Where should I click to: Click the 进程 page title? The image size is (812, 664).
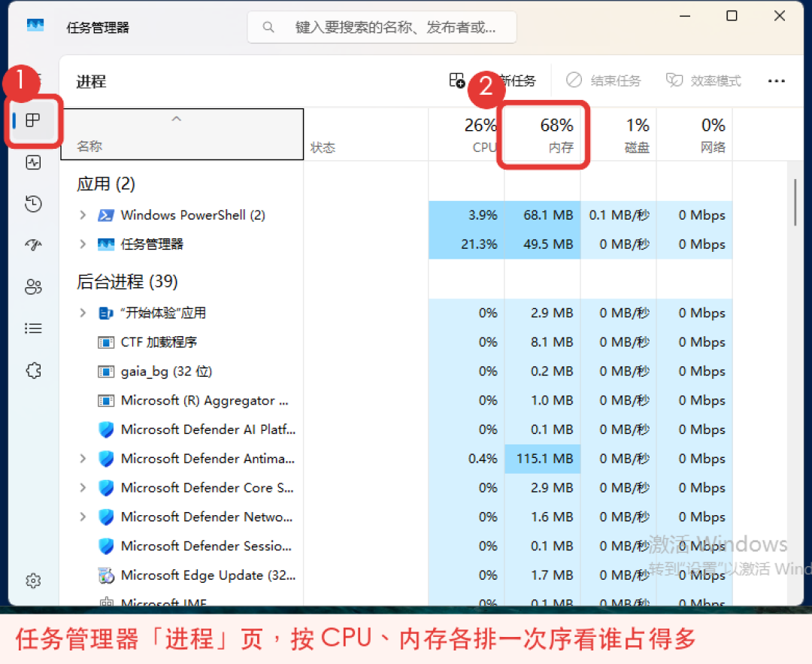coord(91,81)
